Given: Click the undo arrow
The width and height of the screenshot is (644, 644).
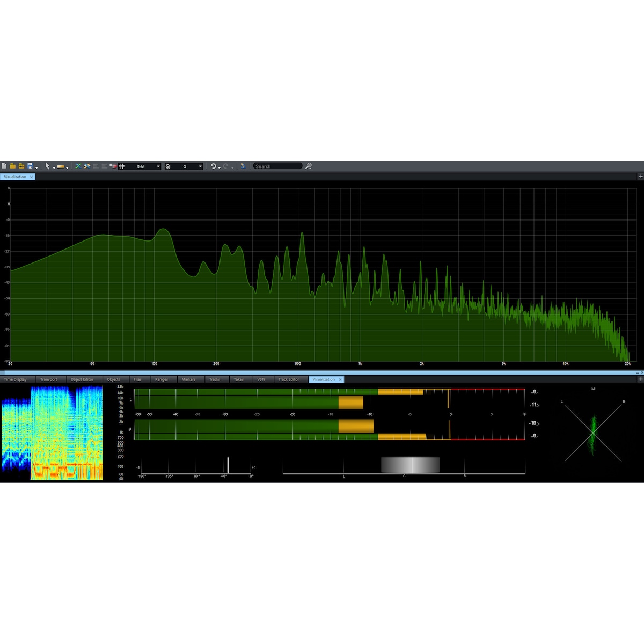Looking at the screenshot, I should (213, 166).
